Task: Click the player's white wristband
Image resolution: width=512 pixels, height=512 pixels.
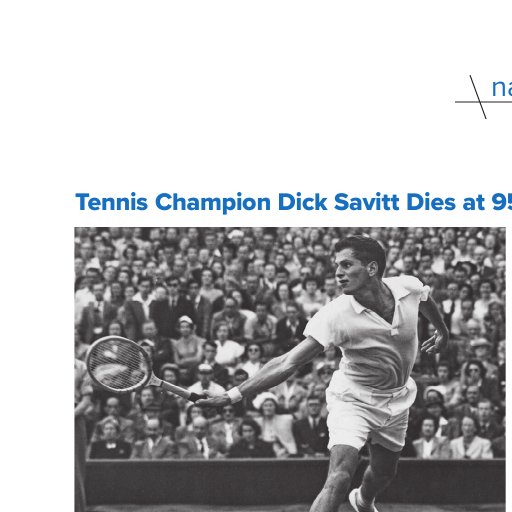Action: pos(235,395)
